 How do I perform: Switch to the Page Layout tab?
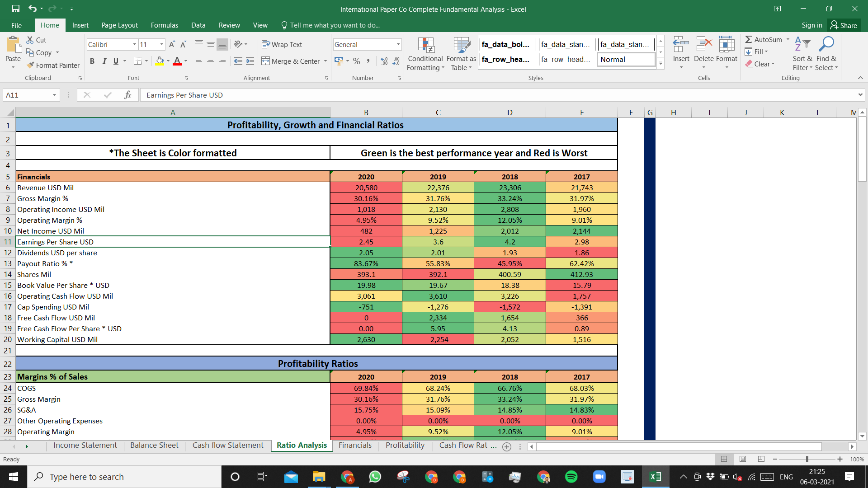119,25
